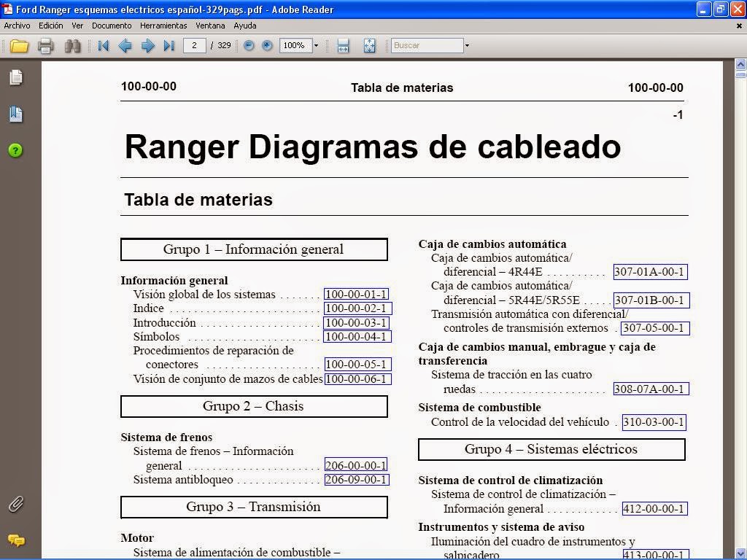Jump to last page arrow icon
Viewport: 747px width, 560px height.
tap(169, 46)
